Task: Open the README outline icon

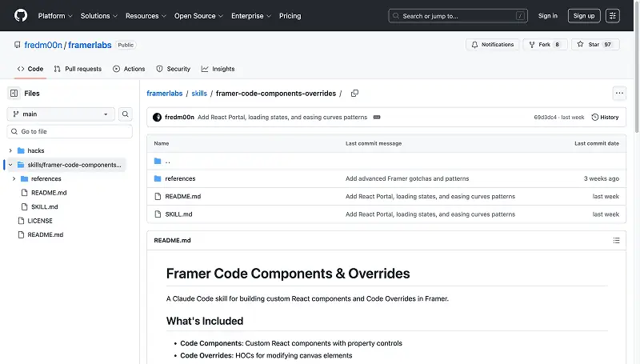Action: click(x=616, y=240)
